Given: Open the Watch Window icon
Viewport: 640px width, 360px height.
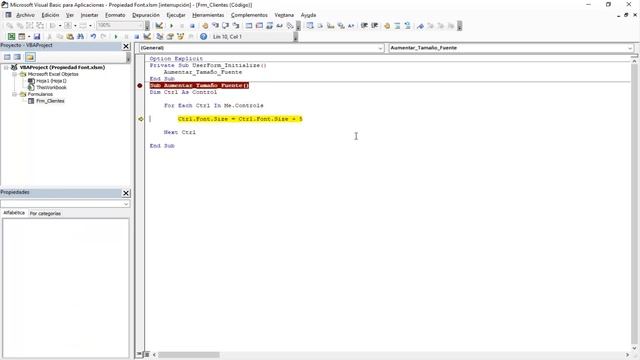Looking at the screenshot, I should tap(269, 26).
